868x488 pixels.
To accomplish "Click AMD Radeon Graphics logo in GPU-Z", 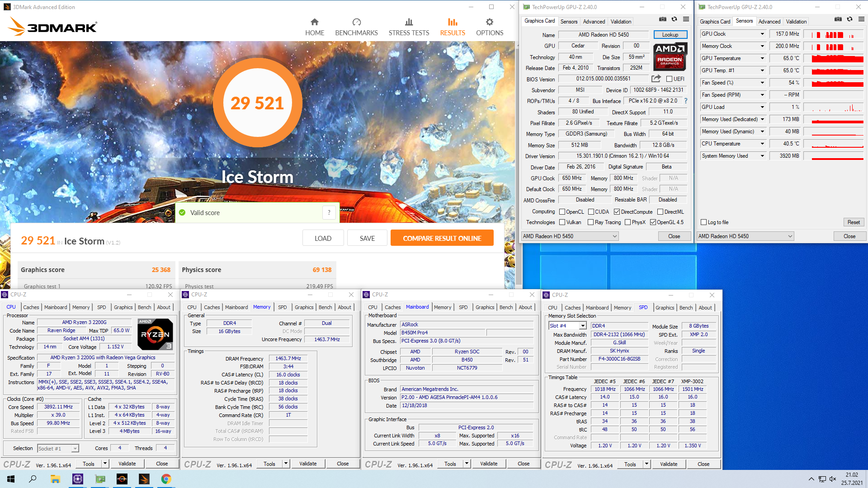I will (x=670, y=56).
